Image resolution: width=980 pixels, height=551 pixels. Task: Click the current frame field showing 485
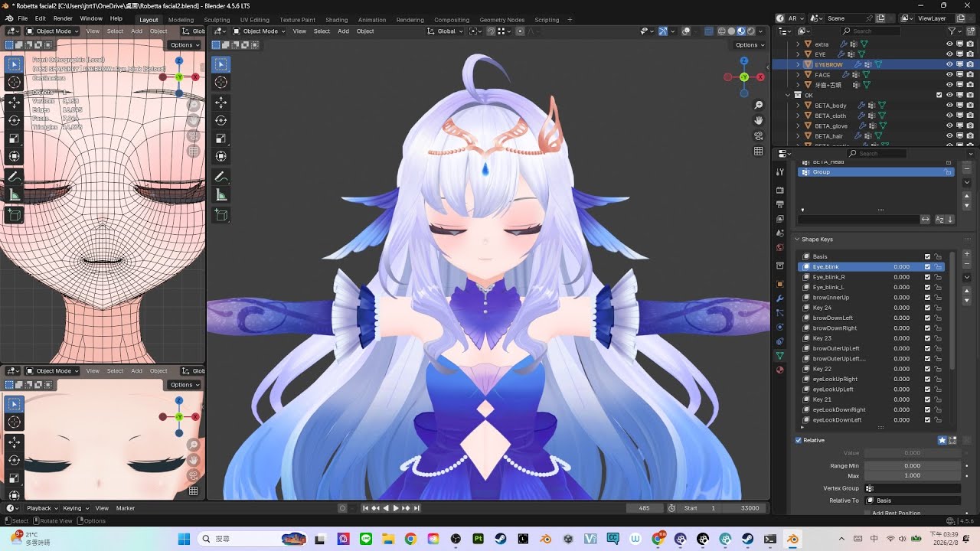pyautogui.click(x=644, y=508)
